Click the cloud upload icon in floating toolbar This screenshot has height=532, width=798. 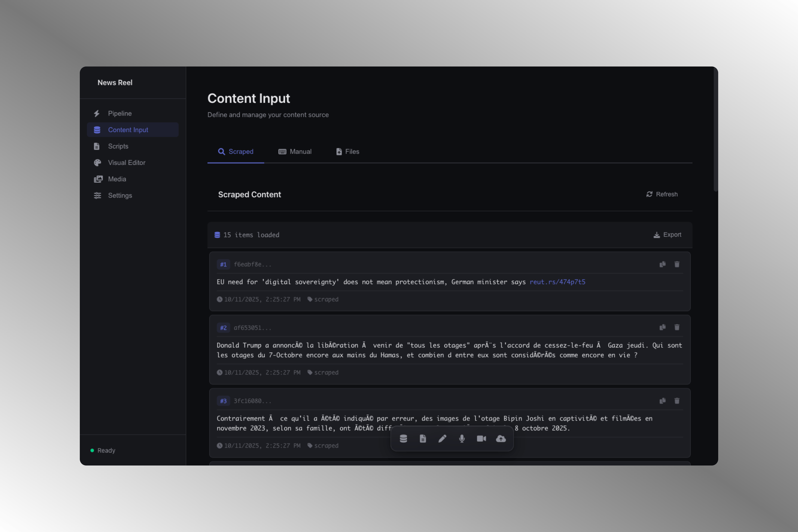point(501,439)
